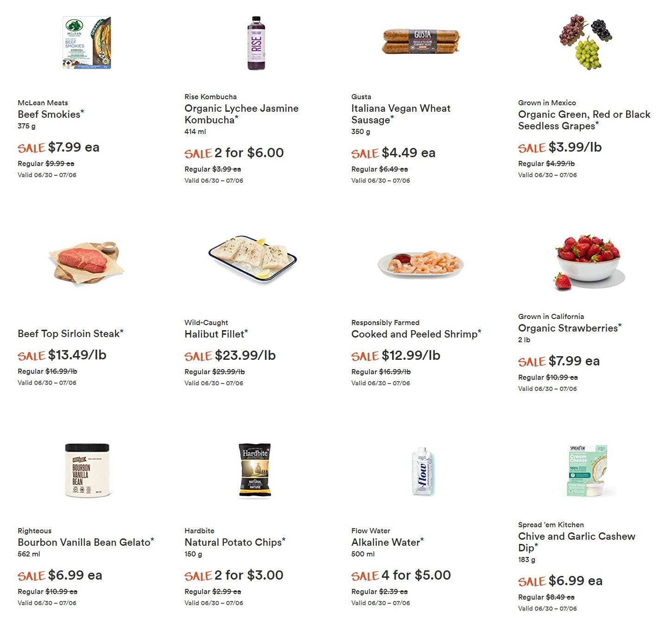The image size is (672, 626).
Task: Open the Halibut Fillet product image
Action: click(x=253, y=258)
